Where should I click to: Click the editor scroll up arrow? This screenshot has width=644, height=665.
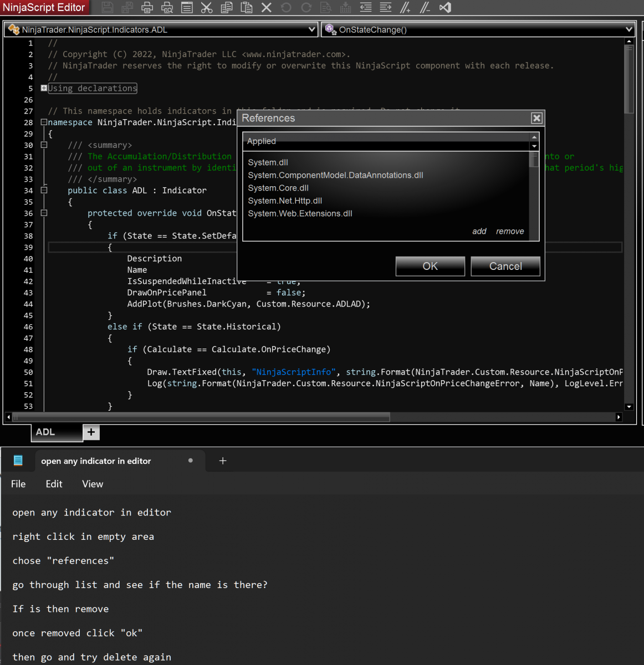pos(628,42)
